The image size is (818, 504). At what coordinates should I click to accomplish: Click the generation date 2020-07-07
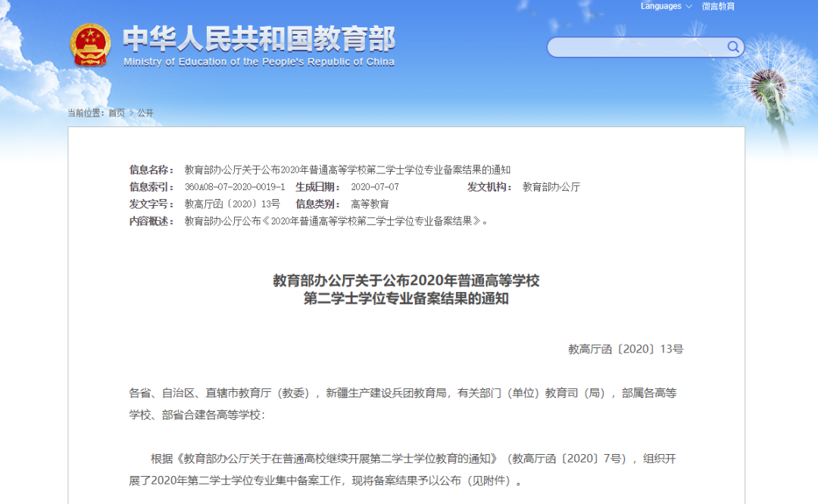pos(375,187)
